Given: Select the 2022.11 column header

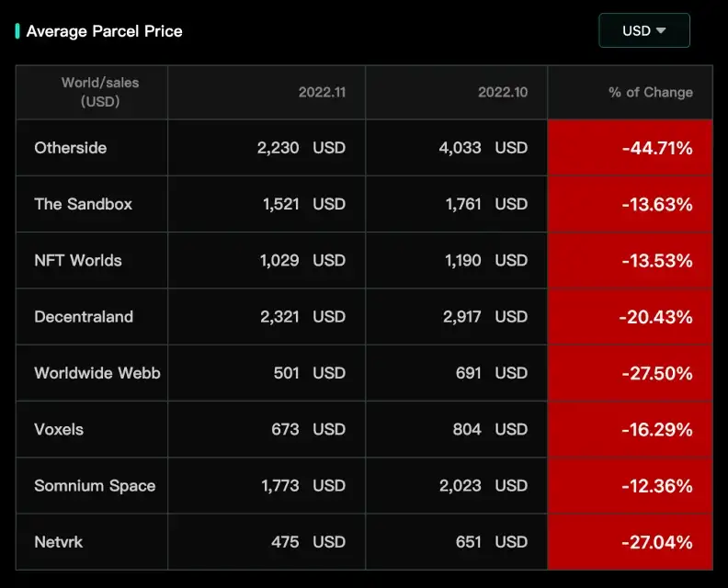Looking at the screenshot, I should coord(323,93).
